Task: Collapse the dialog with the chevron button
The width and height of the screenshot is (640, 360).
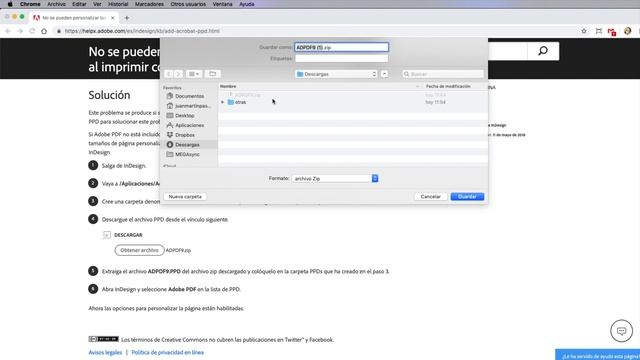Action: point(384,74)
